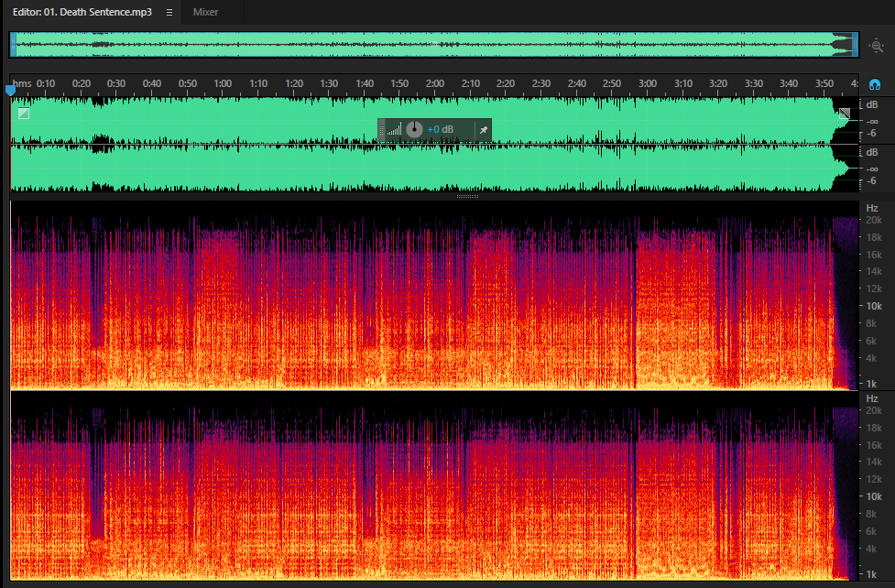Click the HUD volume adjustment knob
895x588 pixels.
tap(414, 129)
